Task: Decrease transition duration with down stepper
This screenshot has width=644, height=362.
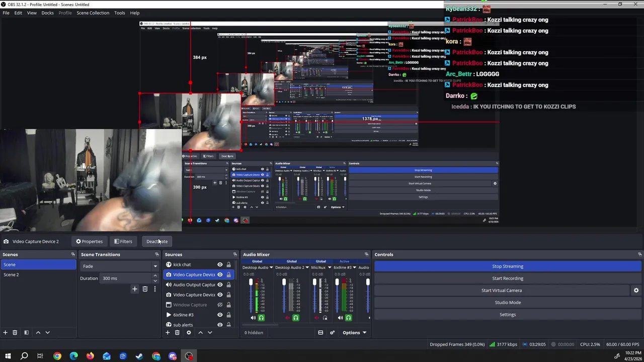Action: [x=155, y=281]
